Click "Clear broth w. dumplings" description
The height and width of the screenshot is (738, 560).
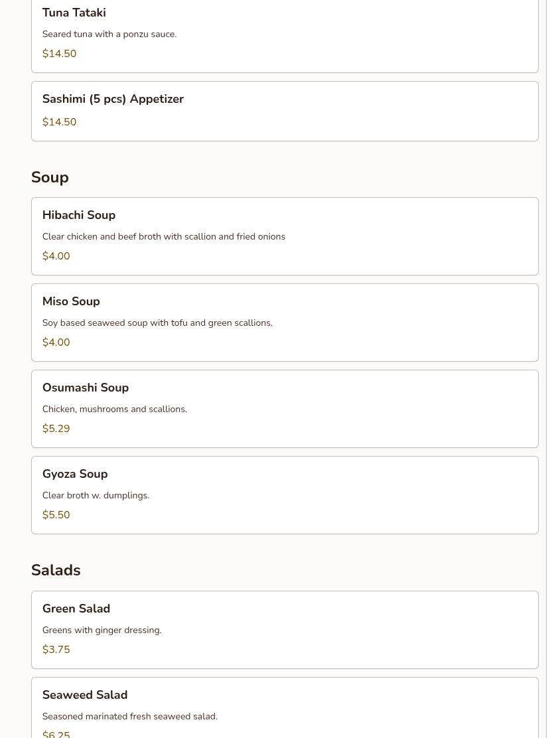(x=96, y=495)
